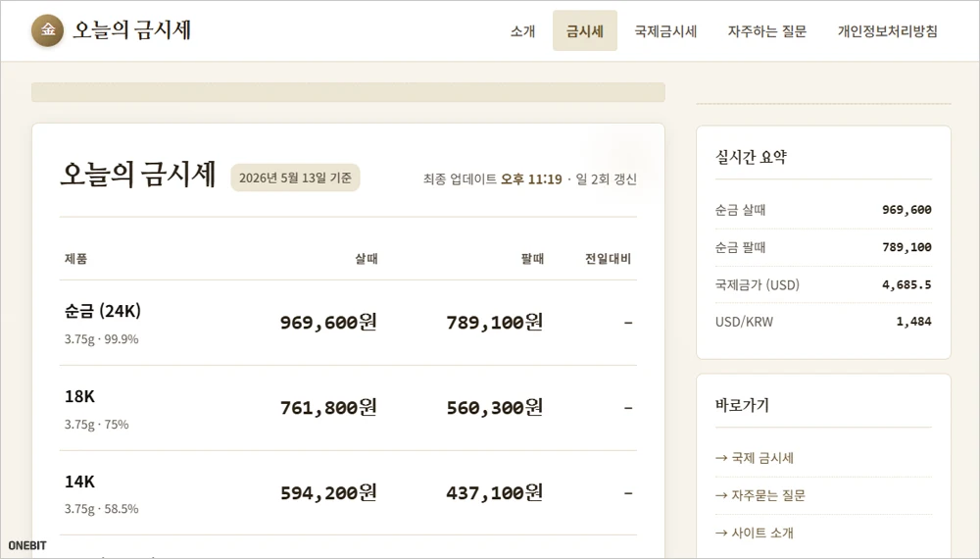The width and height of the screenshot is (980, 559).
Task: Click the gold 金 logo icon
Action: point(47,30)
